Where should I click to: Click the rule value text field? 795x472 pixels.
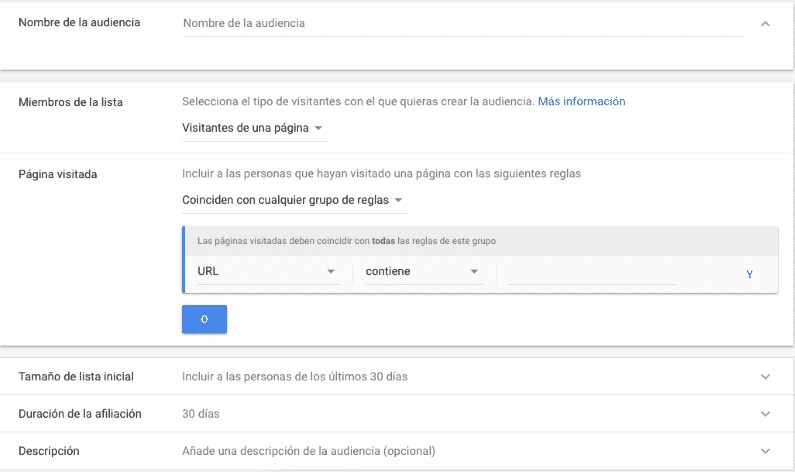tap(592, 273)
